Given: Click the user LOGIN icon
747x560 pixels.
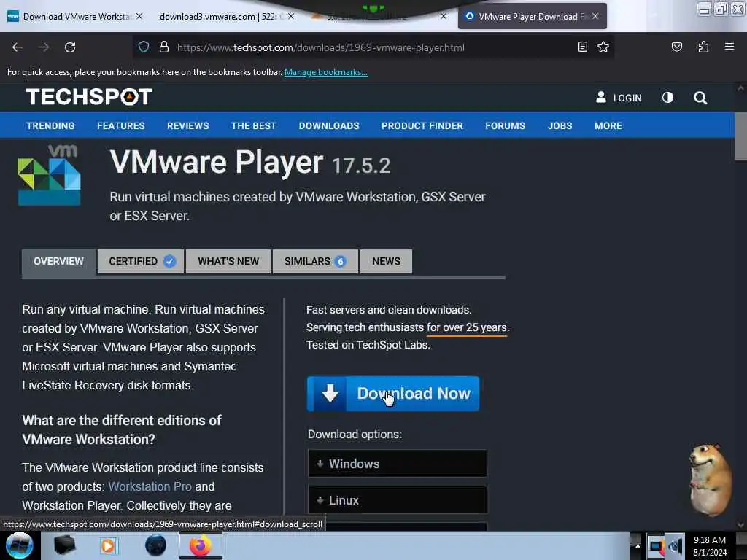Looking at the screenshot, I should click(601, 97).
